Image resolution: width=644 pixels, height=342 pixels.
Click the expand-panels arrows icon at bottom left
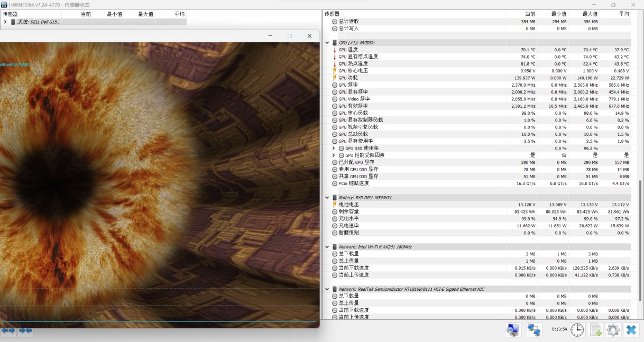pos(8,331)
